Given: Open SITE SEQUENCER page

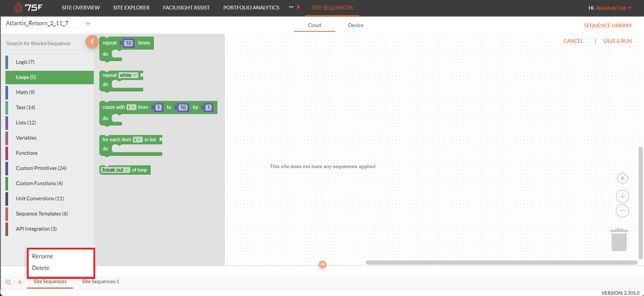Looking at the screenshot, I should click(x=332, y=7).
